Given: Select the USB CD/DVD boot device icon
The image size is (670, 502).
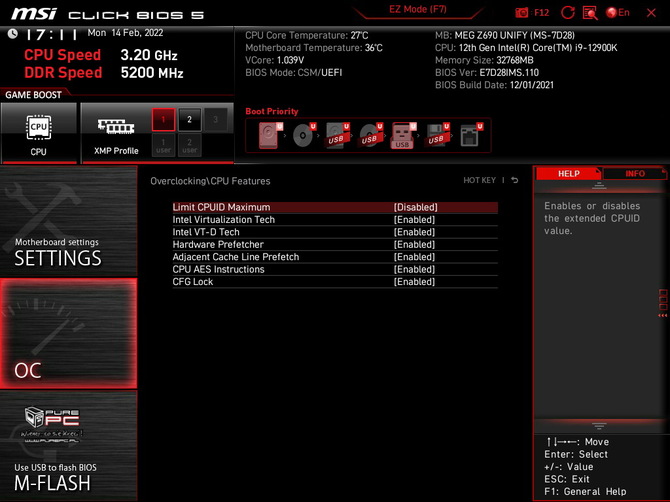Looking at the screenshot, I should coord(370,135).
